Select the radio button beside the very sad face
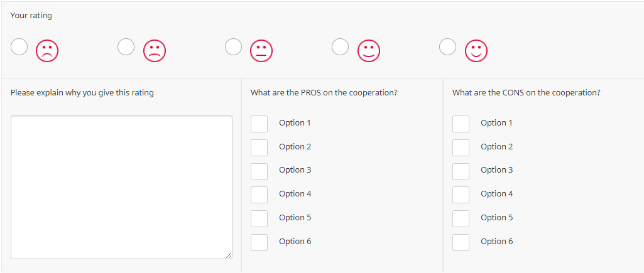Image resolution: width=644 pixels, height=273 pixels. [x=19, y=47]
